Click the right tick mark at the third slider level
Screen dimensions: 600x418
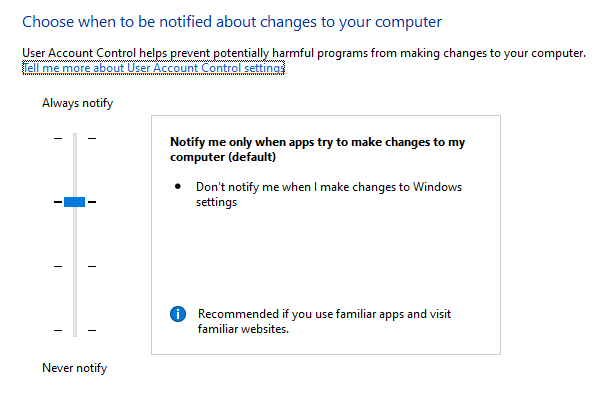click(x=92, y=266)
